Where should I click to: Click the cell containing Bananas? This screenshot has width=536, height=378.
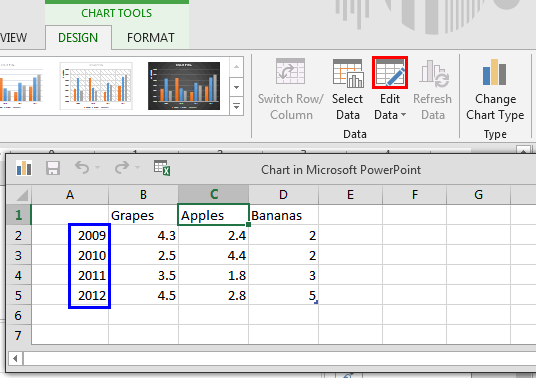pos(283,215)
